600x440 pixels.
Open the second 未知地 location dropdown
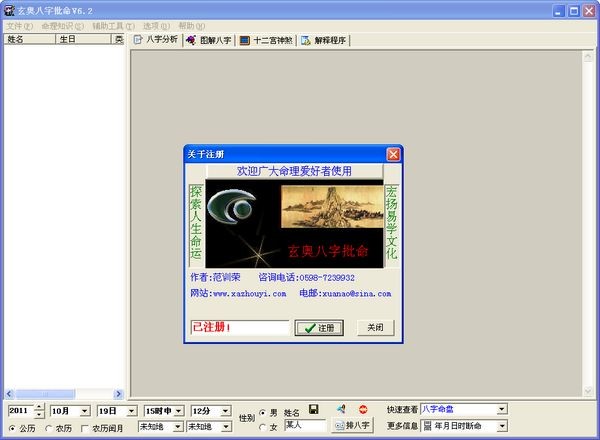click(227, 426)
